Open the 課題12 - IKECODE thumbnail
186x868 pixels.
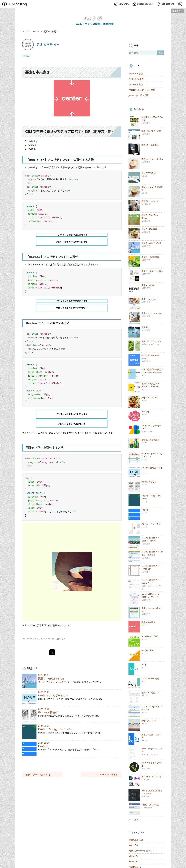[134, 149]
